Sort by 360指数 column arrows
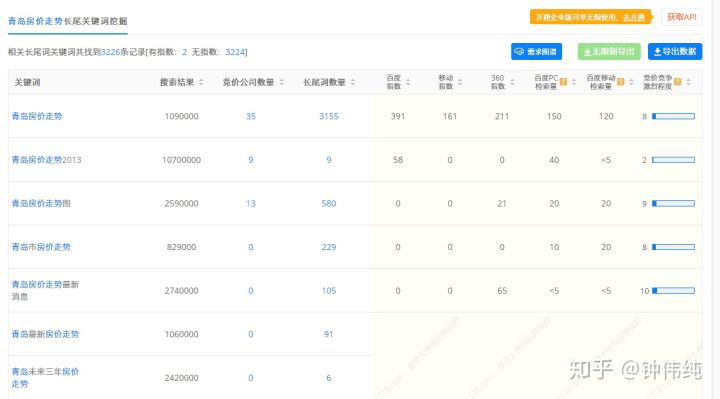Image resolution: width=720 pixels, height=399 pixels. [512, 82]
